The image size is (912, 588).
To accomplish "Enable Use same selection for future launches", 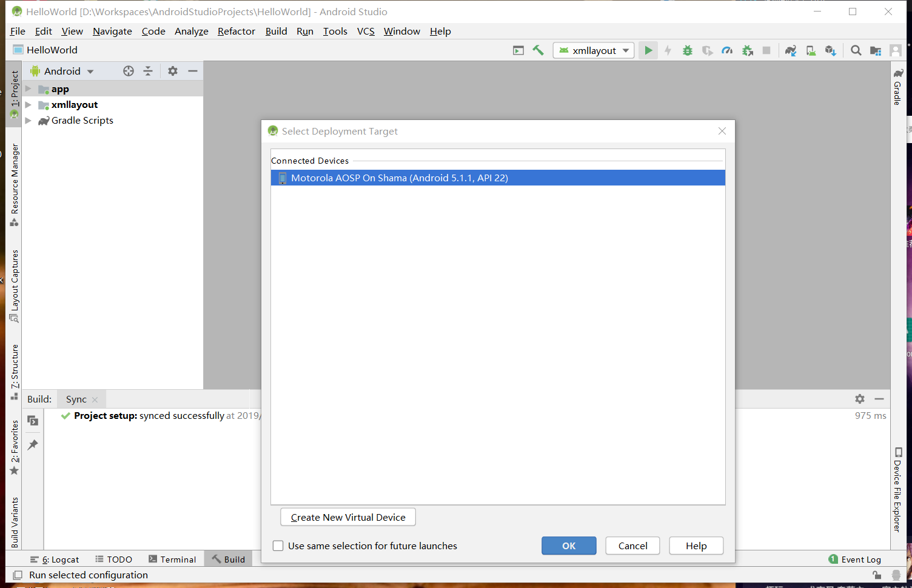I will pos(278,546).
